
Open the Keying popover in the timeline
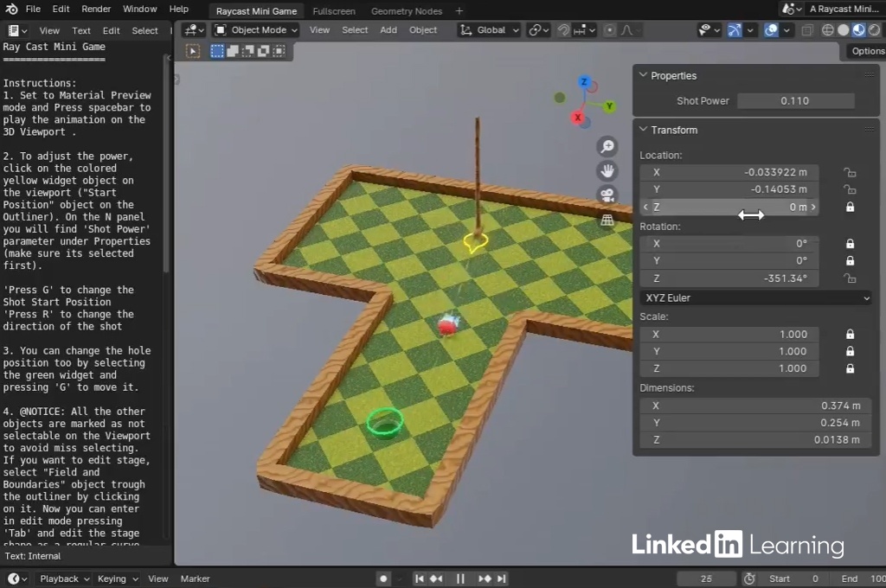click(x=116, y=578)
